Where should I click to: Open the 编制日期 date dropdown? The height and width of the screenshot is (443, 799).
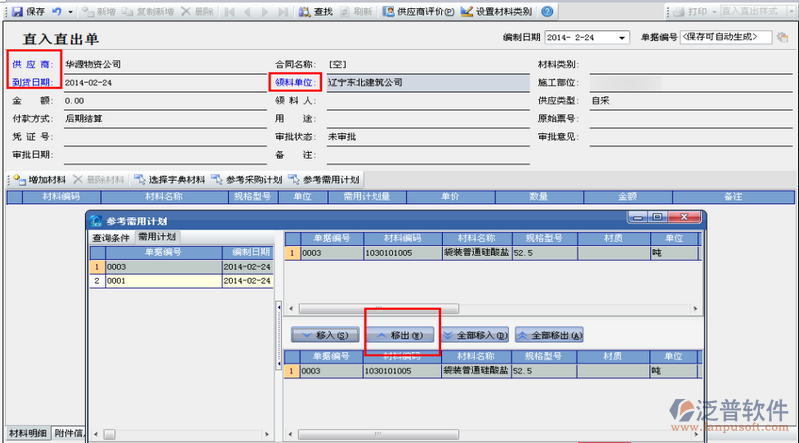[x=622, y=38]
